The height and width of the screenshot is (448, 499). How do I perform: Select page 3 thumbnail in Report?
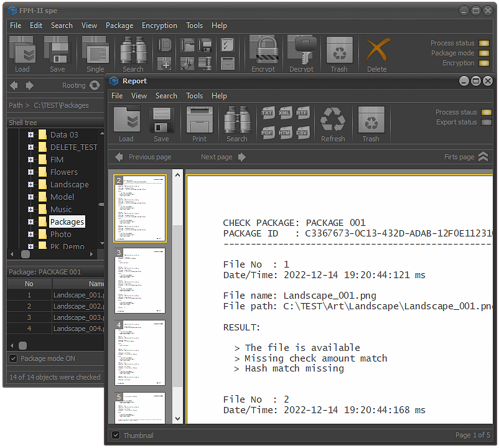140,281
